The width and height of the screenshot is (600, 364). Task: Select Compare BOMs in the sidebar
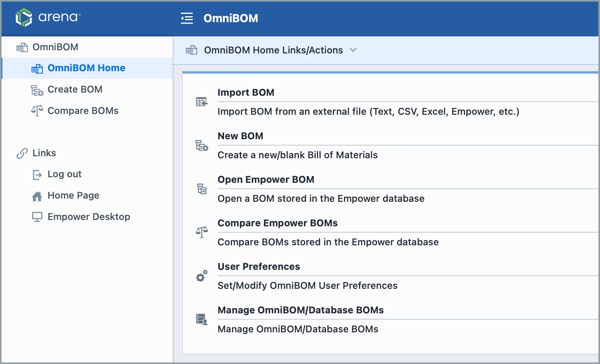click(83, 111)
